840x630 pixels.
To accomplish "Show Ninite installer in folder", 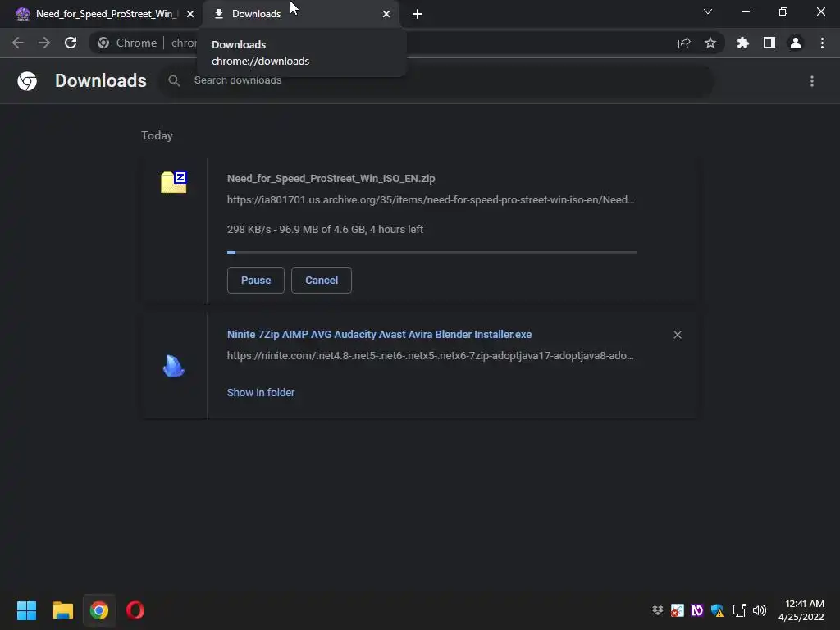I will click(x=261, y=393).
